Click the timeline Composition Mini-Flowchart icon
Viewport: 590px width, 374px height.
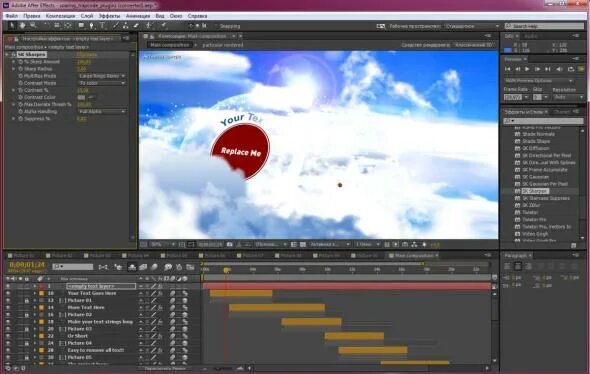click(x=103, y=267)
